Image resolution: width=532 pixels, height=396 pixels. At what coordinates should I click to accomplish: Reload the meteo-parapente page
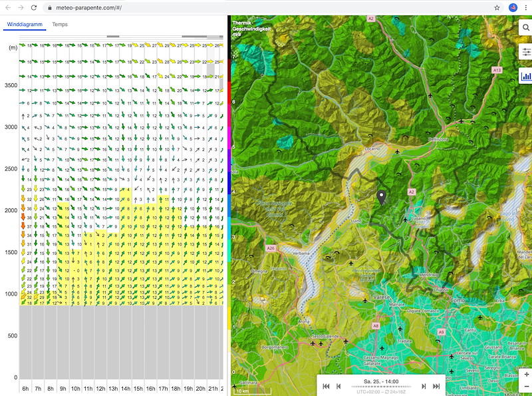[34, 7]
